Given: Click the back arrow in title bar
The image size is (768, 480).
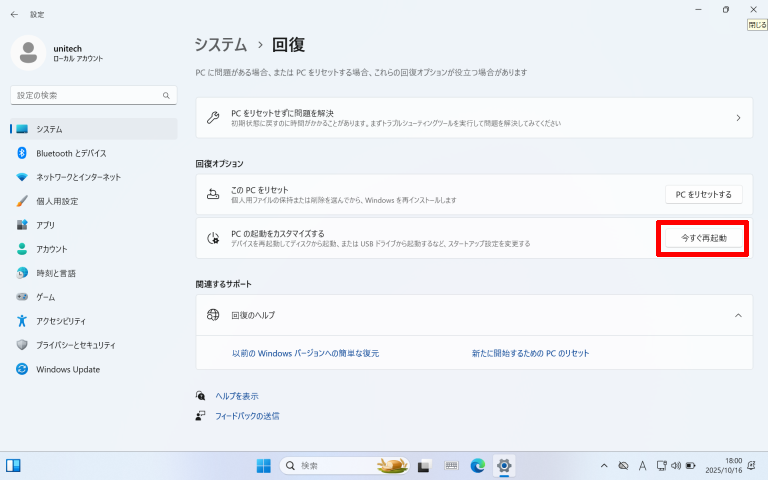Looking at the screenshot, I should [x=14, y=14].
